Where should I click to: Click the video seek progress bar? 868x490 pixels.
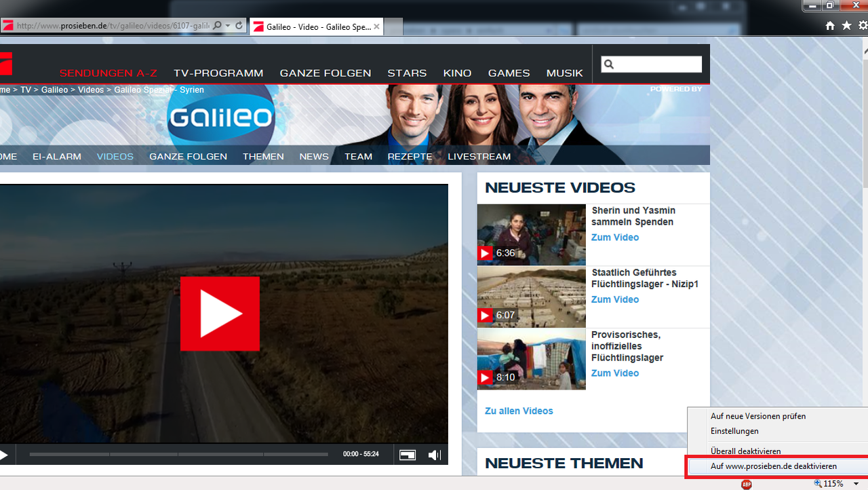tap(178, 454)
